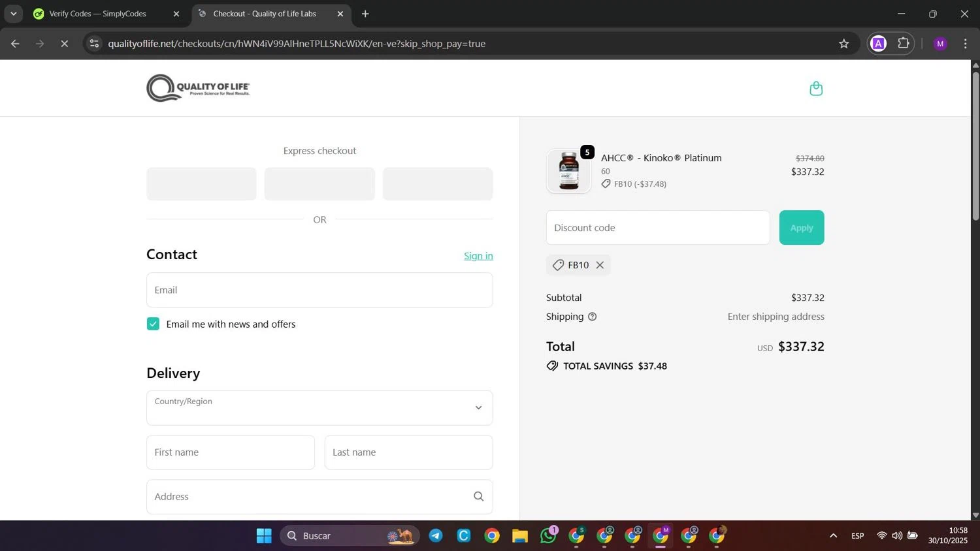Go back to the previous page

15,44
